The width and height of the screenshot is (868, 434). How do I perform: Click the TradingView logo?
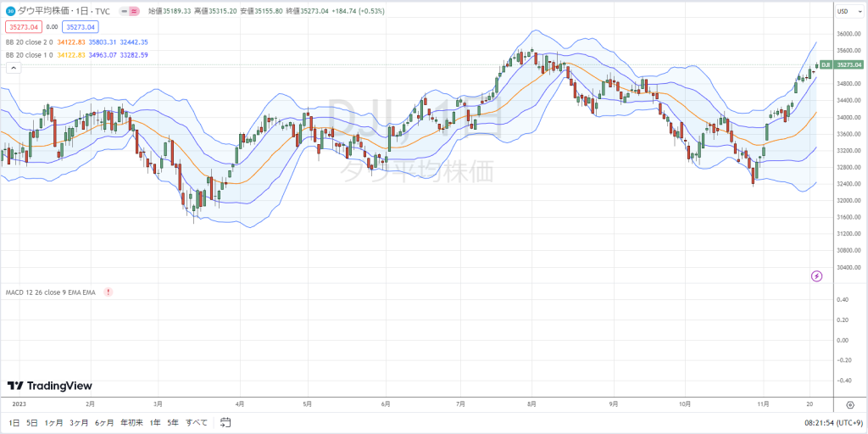click(50, 386)
